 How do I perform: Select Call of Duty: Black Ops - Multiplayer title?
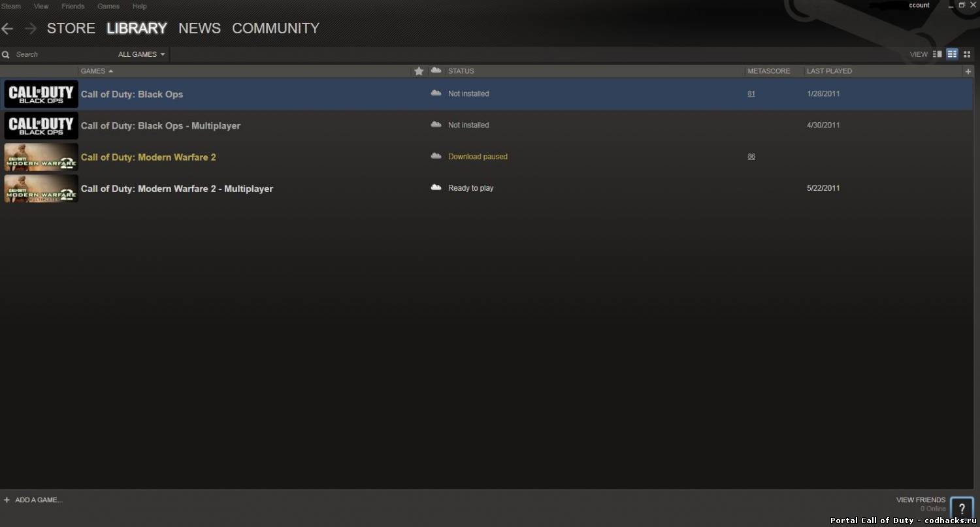tap(161, 125)
